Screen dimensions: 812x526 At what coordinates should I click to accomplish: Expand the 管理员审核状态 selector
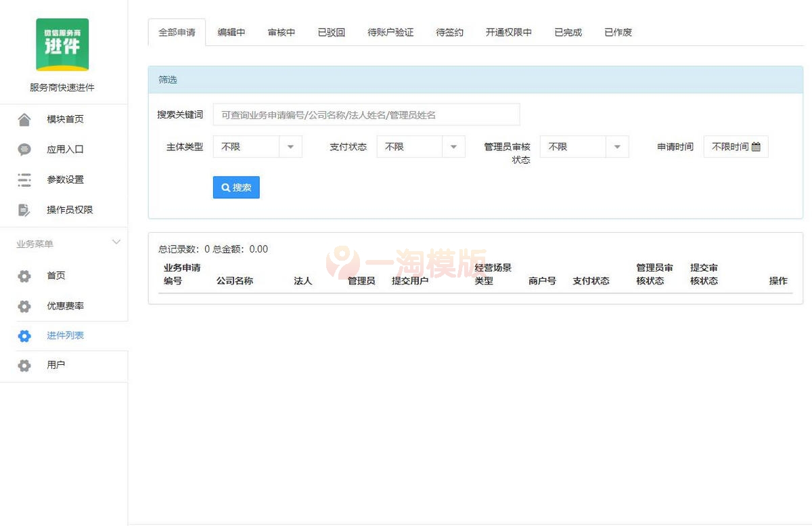click(x=616, y=146)
